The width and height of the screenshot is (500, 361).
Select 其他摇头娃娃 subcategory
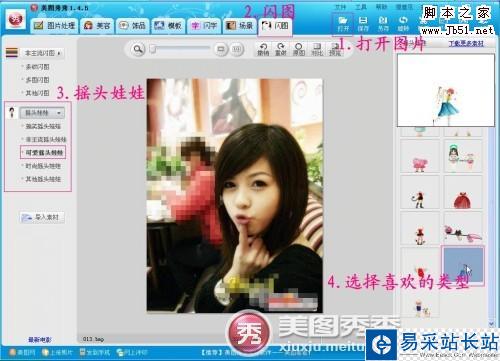pyautogui.click(x=43, y=179)
